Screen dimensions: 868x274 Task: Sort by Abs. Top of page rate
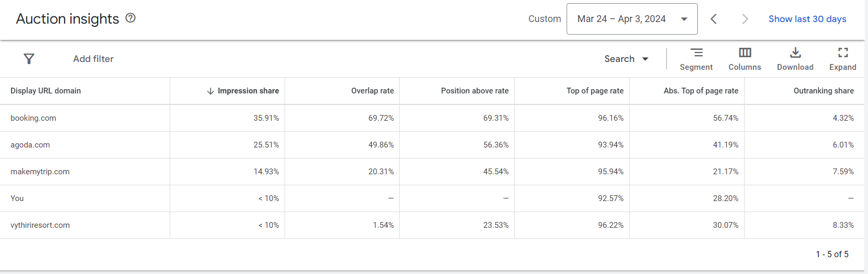[700, 91]
